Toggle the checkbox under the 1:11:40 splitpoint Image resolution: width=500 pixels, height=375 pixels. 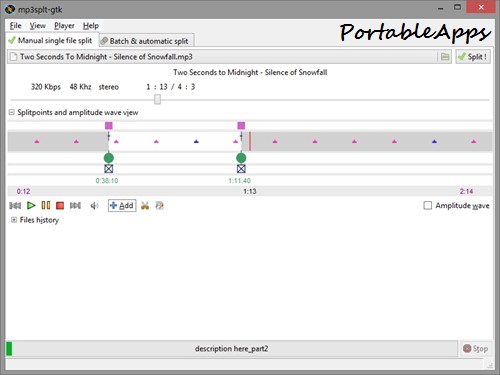[x=241, y=169]
